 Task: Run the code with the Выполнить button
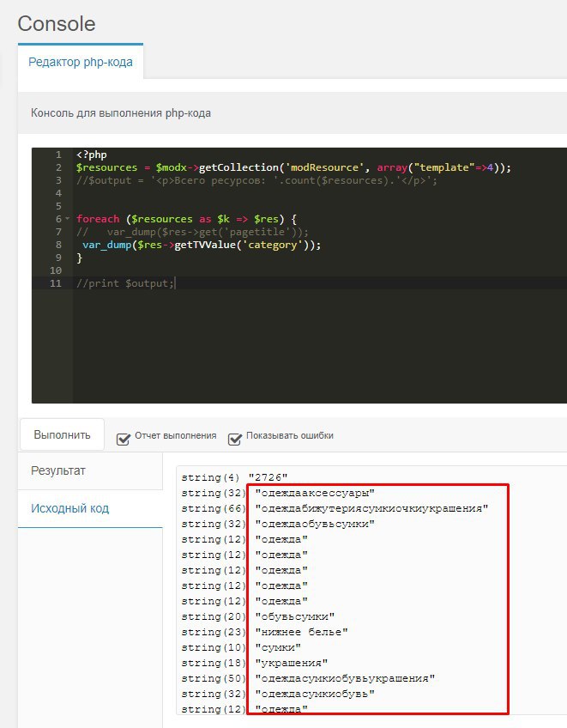click(62, 435)
